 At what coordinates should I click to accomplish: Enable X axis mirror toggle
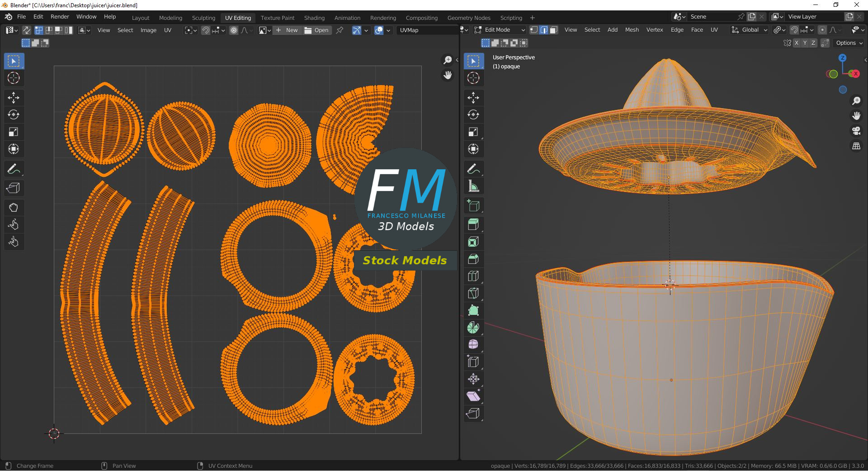pyautogui.click(x=797, y=43)
